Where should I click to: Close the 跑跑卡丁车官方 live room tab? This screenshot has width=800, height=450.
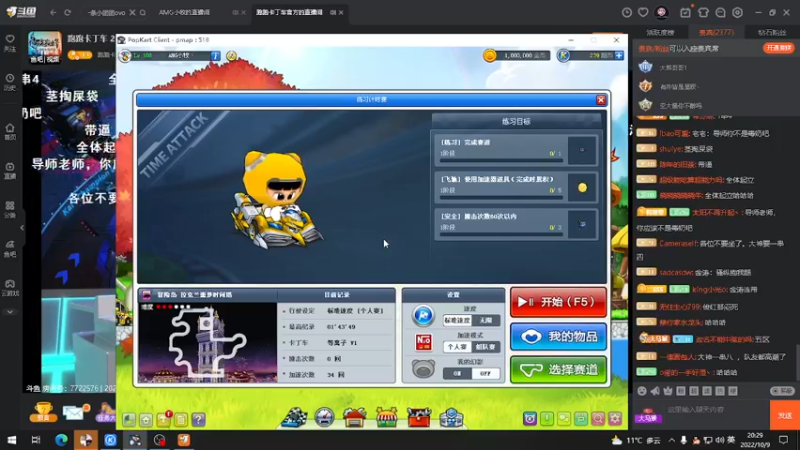341,12
